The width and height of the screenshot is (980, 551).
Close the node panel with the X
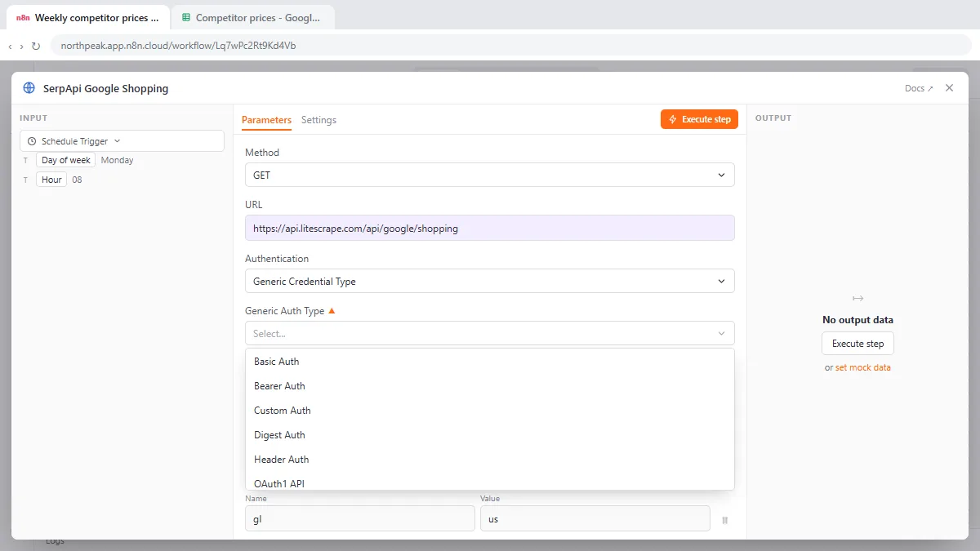tap(949, 88)
